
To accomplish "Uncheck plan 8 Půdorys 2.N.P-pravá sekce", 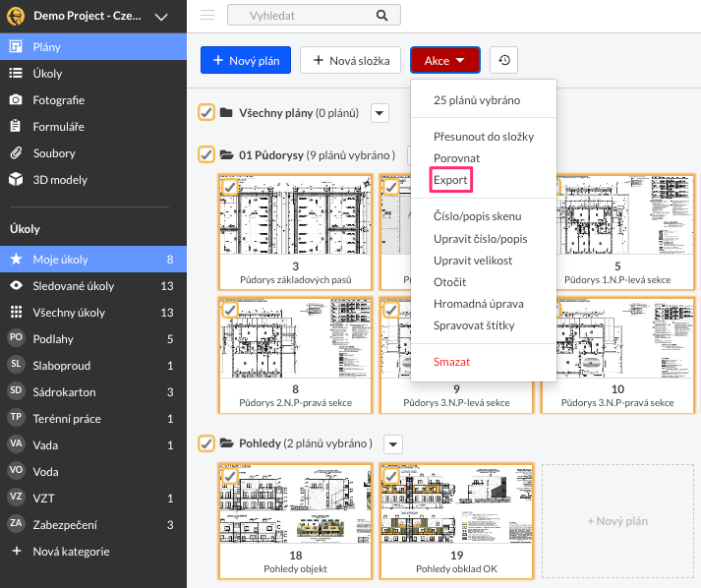I will (230, 310).
